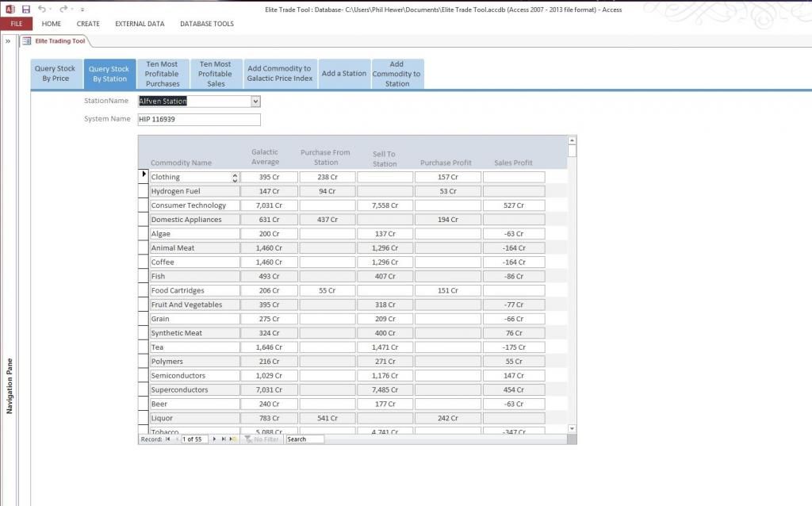Click the Hydrogen Fuel commodity name
This screenshot has width=812, height=506.
(x=195, y=191)
